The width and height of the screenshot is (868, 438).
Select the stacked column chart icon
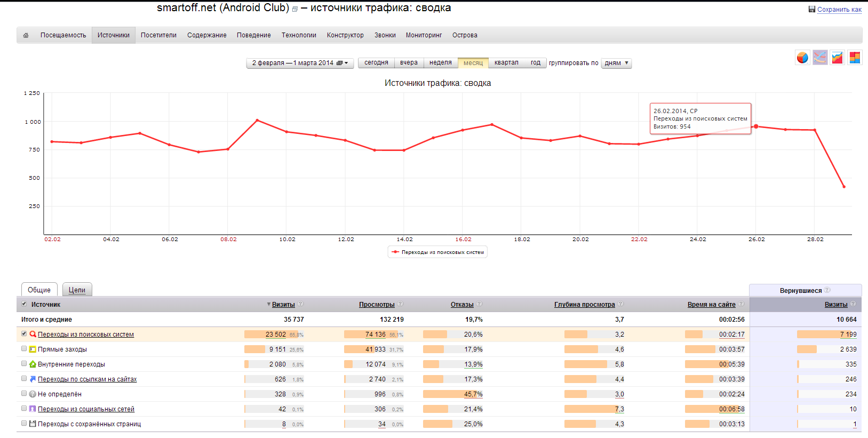(855, 58)
